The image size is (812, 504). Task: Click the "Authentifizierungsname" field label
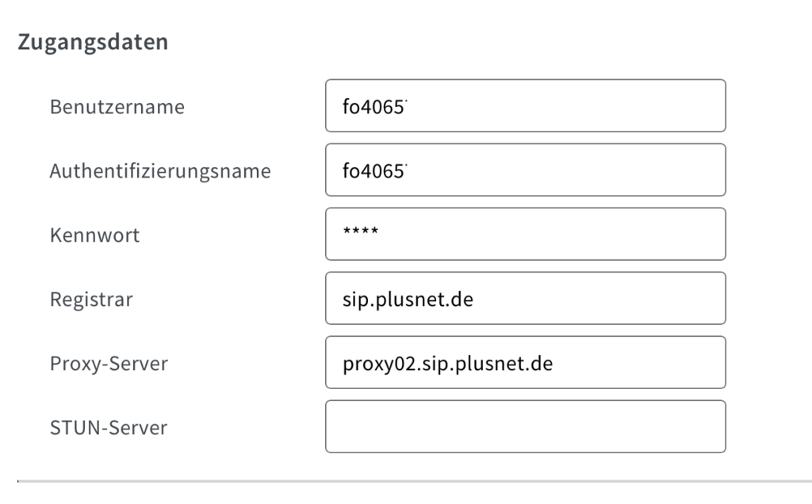[160, 170]
